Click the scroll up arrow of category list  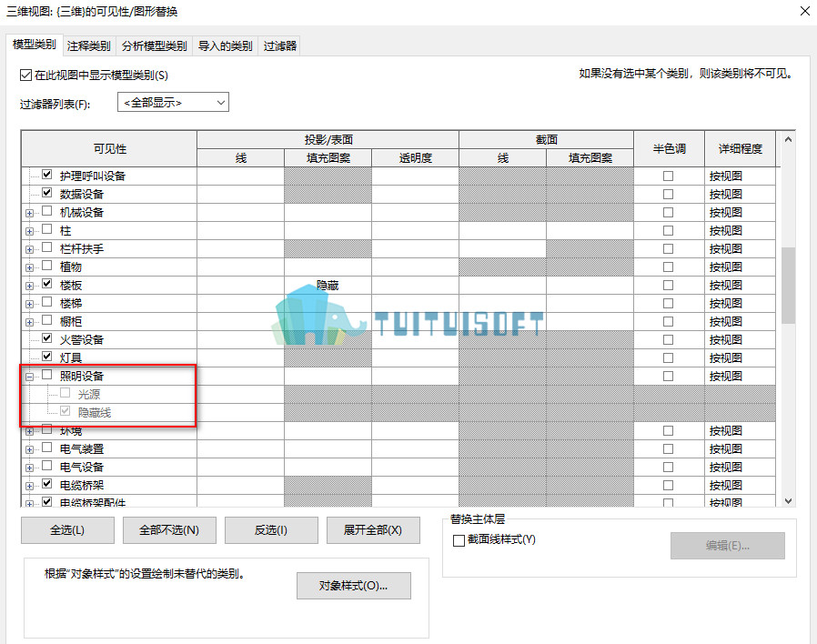tap(789, 140)
